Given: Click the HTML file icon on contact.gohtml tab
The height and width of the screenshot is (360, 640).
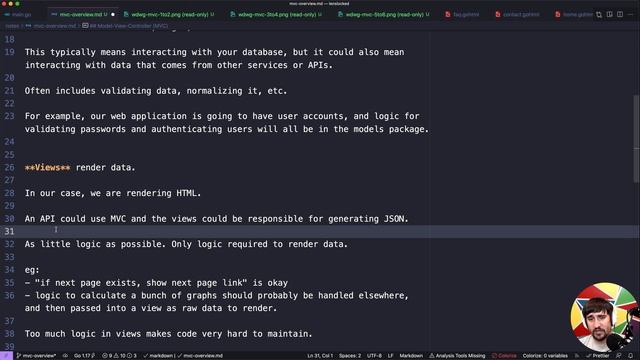Looking at the screenshot, I should click(498, 14).
